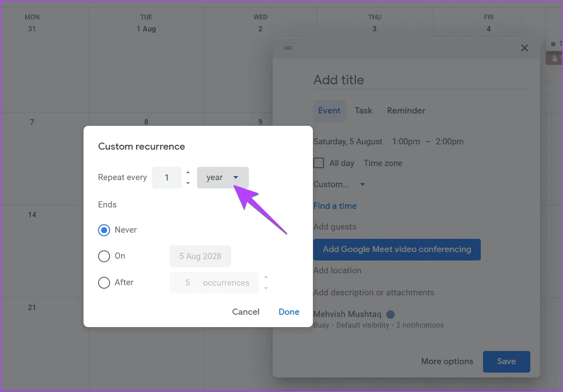Select the Never end option
This screenshot has height=392, width=563.
104,230
